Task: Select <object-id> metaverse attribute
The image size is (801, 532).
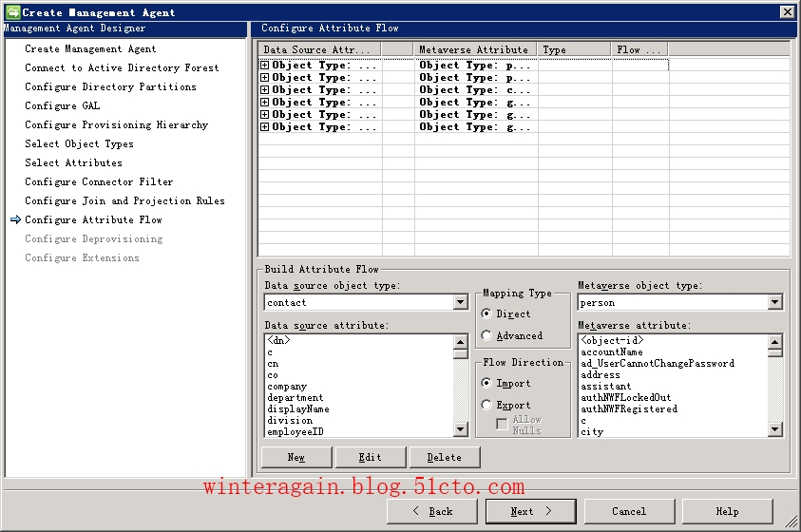Action: click(612, 340)
